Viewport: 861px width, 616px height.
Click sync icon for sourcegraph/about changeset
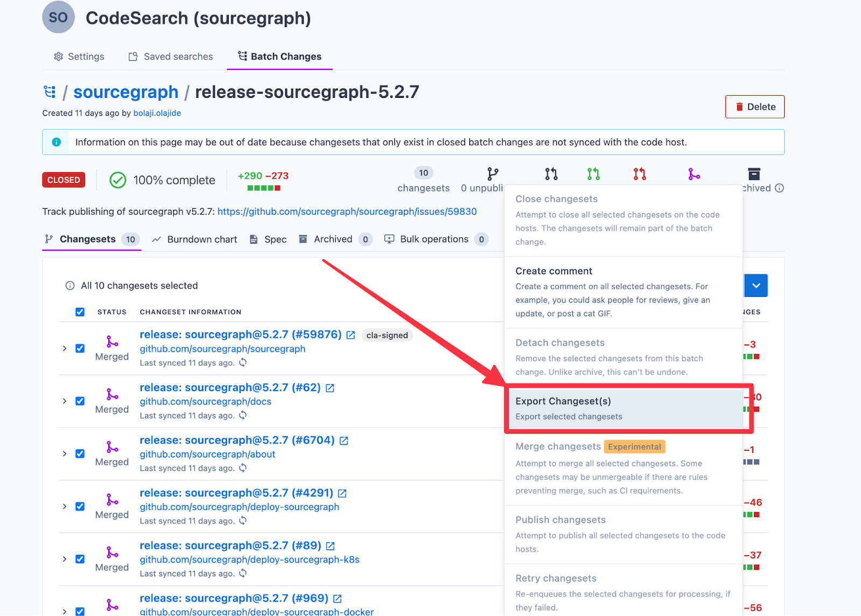(243, 468)
